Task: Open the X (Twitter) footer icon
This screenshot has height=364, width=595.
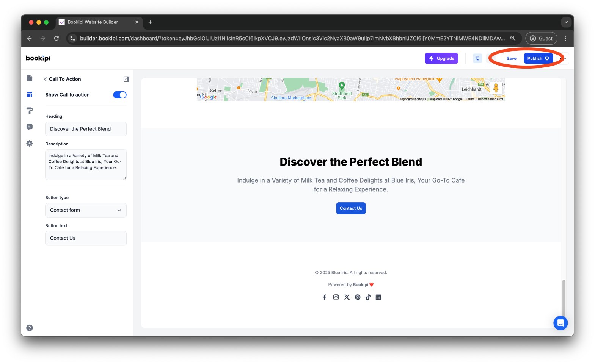Action: [347, 297]
